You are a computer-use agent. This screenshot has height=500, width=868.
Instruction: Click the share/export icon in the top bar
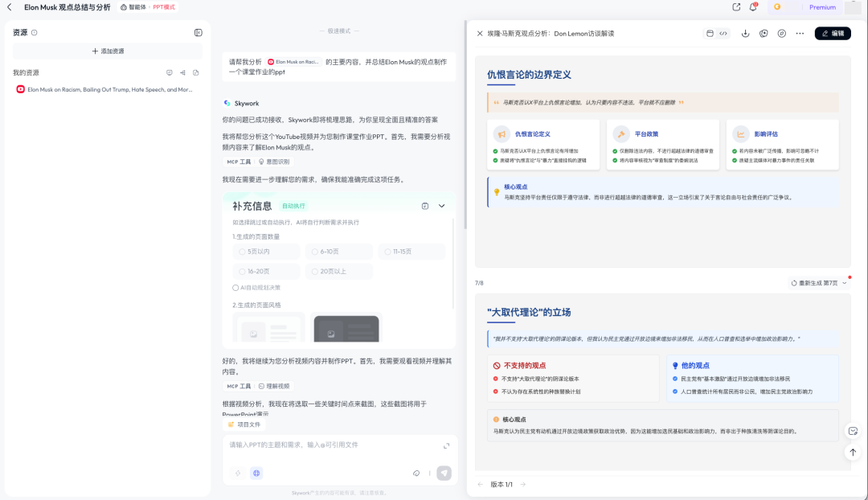(736, 7)
